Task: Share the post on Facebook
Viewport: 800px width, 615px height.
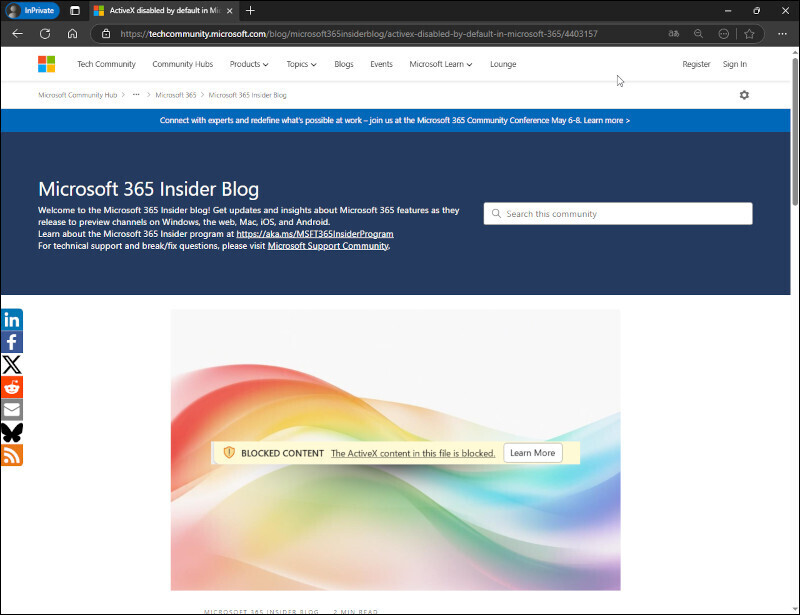Action: click(12, 342)
